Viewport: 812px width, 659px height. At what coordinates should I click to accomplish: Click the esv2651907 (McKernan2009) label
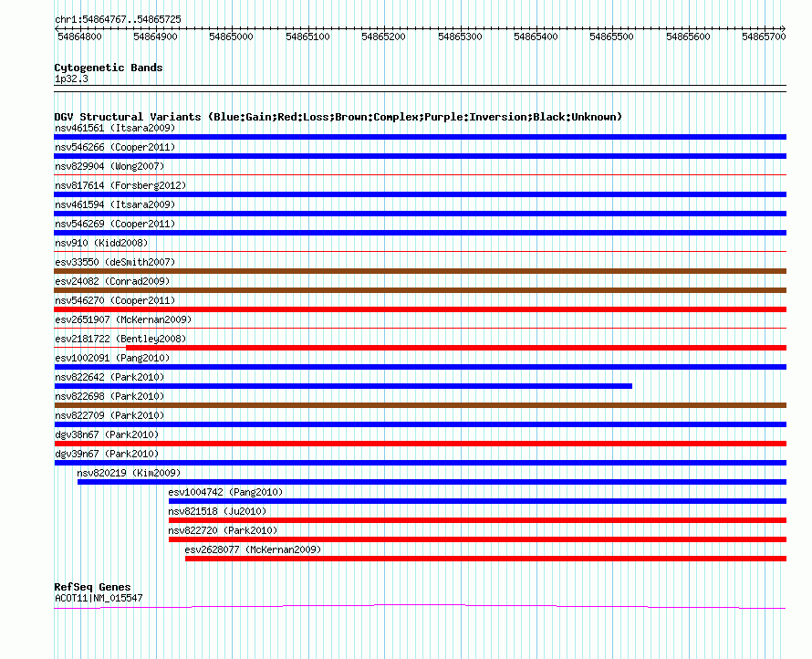pos(123,319)
